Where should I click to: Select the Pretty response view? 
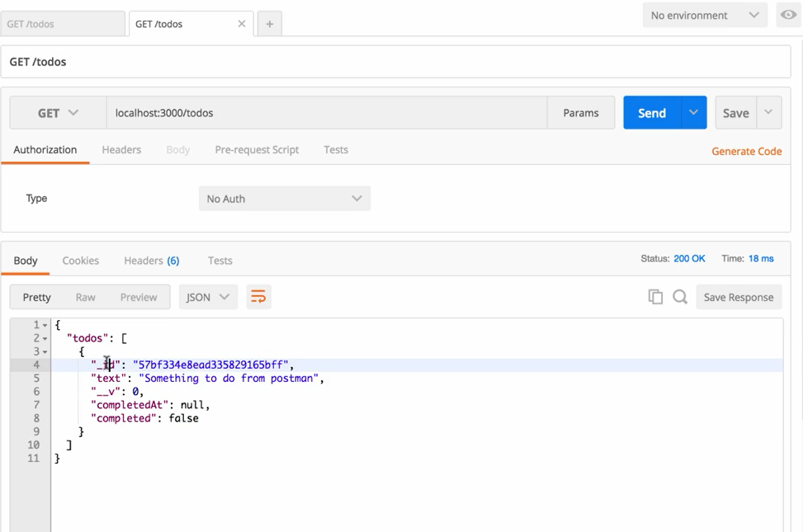pyautogui.click(x=37, y=297)
